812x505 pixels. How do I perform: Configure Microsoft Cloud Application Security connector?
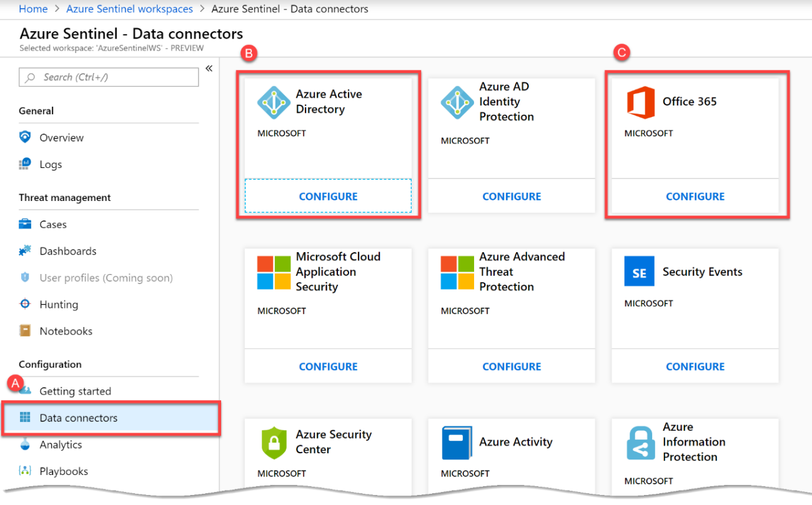(x=328, y=366)
